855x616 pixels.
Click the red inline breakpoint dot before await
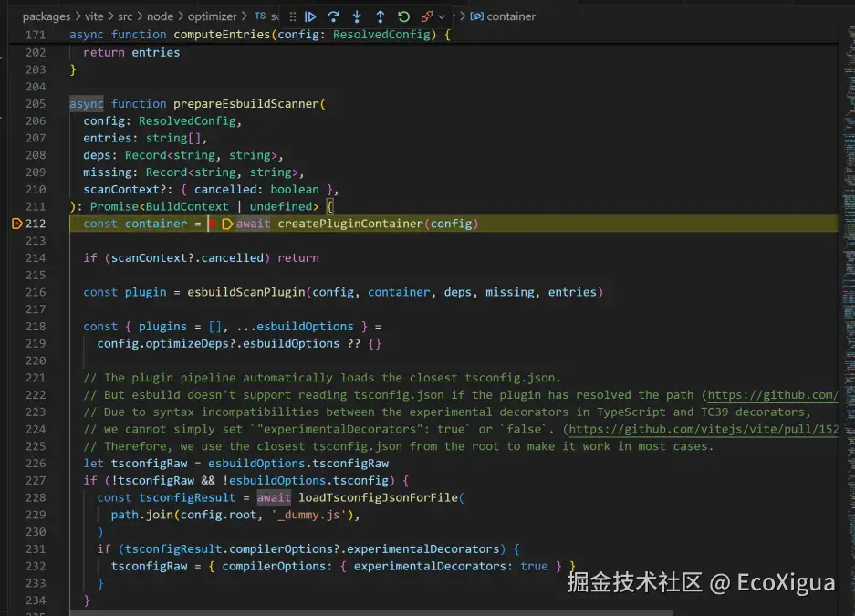tap(213, 224)
